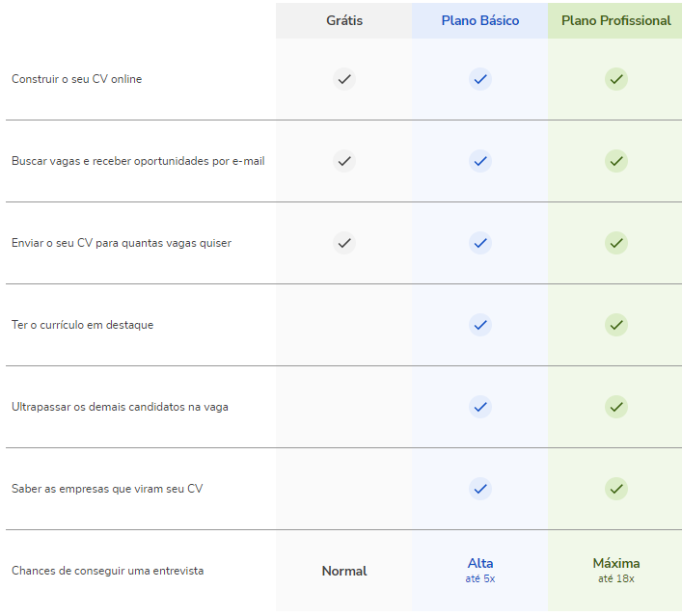Click Grátis checkmark for Enviar o seu CV row
Viewport: 682px width, 616px height.
pos(344,243)
